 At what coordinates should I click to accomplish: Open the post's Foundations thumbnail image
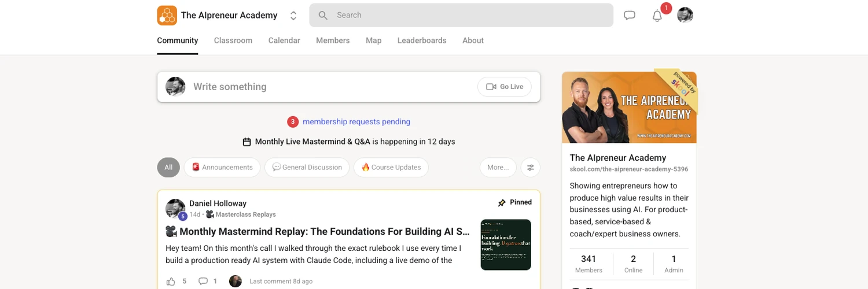506,244
